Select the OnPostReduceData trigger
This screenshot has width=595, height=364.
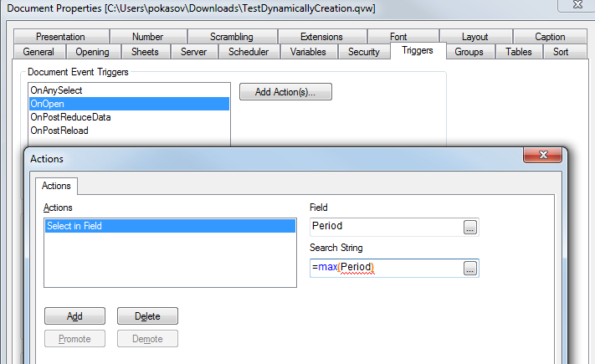click(130, 117)
